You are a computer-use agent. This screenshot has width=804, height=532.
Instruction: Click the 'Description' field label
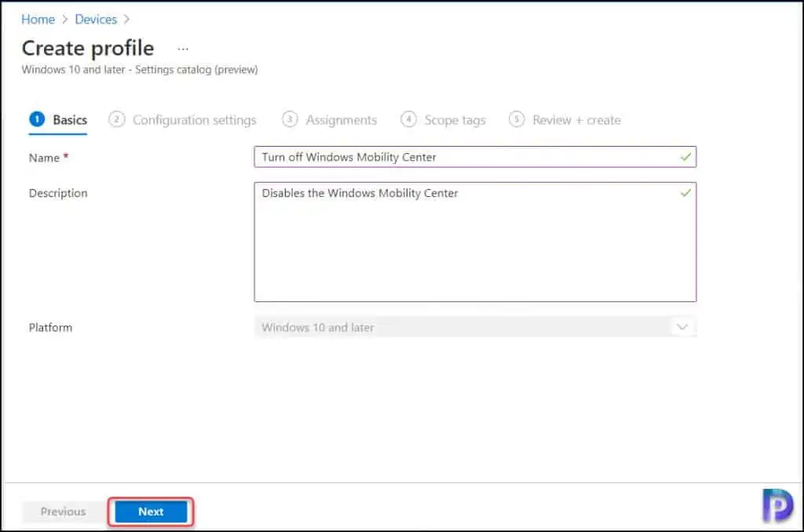coord(58,193)
